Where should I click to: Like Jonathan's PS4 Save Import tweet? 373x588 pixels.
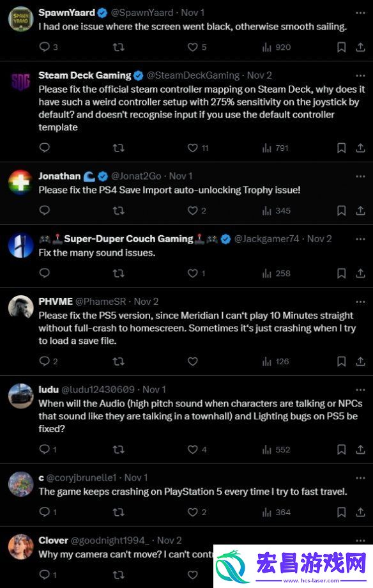pos(193,210)
